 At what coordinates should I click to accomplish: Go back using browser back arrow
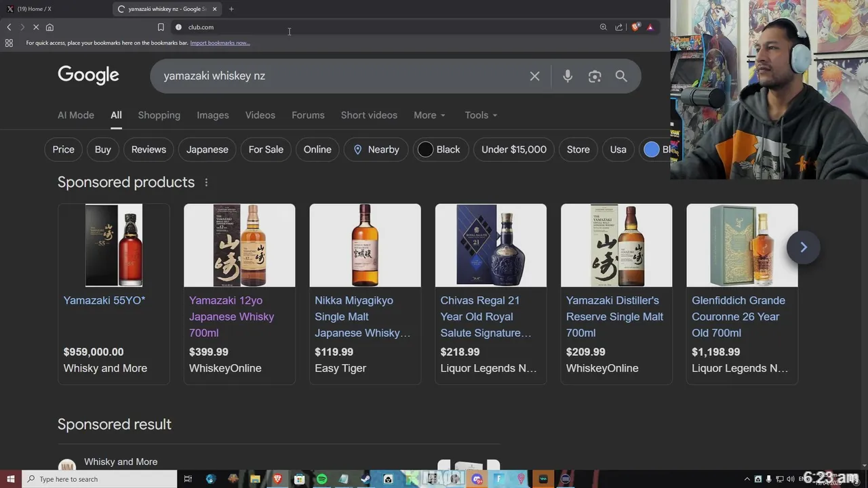tap(9, 27)
